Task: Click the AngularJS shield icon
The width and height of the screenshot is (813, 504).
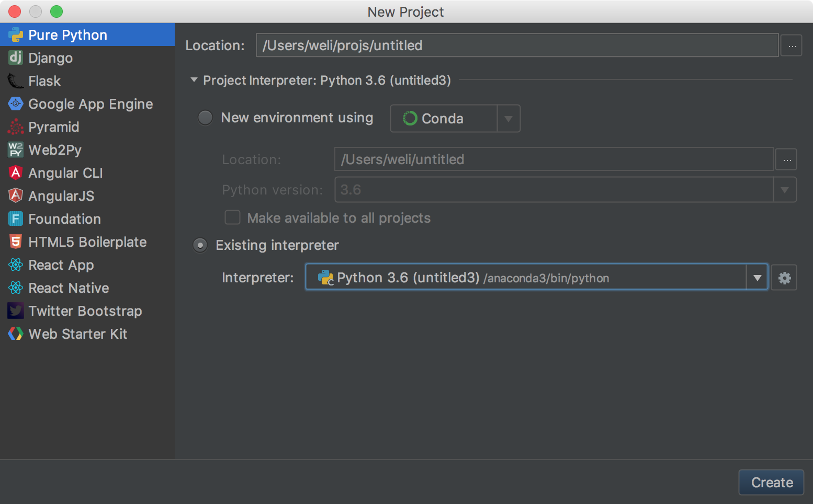Action: click(x=16, y=196)
